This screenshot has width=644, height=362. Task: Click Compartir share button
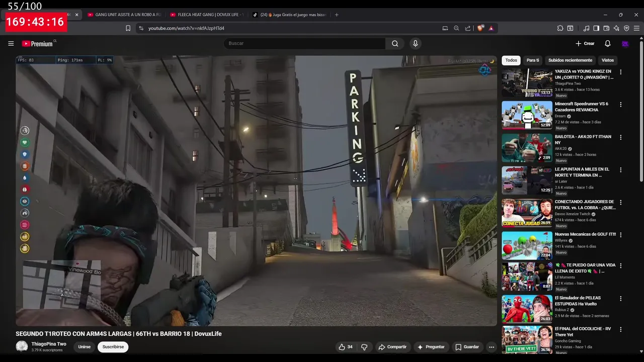(x=392, y=347)
